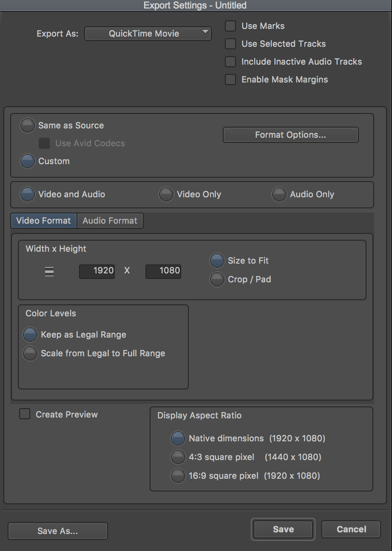Select Audio Only export mode
Image resolution: width=392 pixels, height=551 pixels.
(279, 194)
